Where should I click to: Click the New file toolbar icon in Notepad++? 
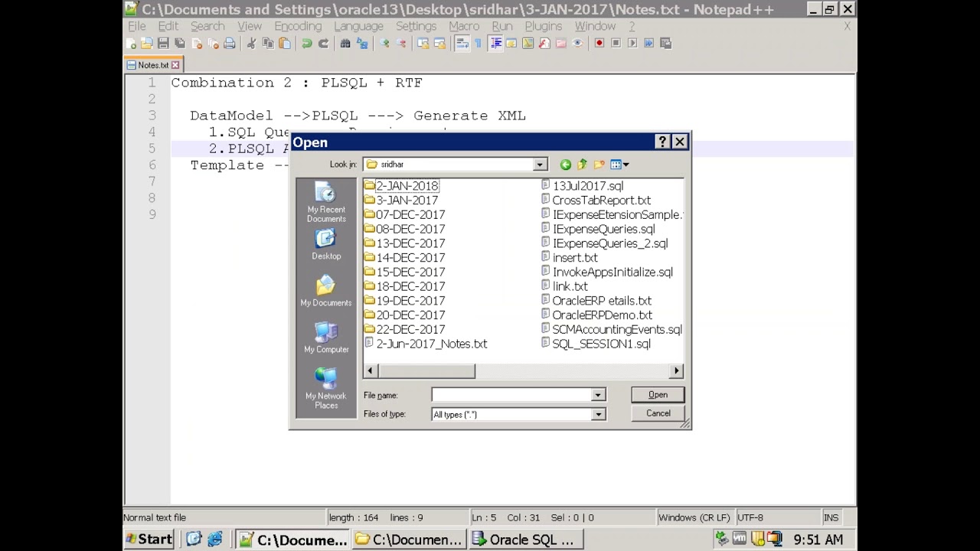click(x=131, y=44)
